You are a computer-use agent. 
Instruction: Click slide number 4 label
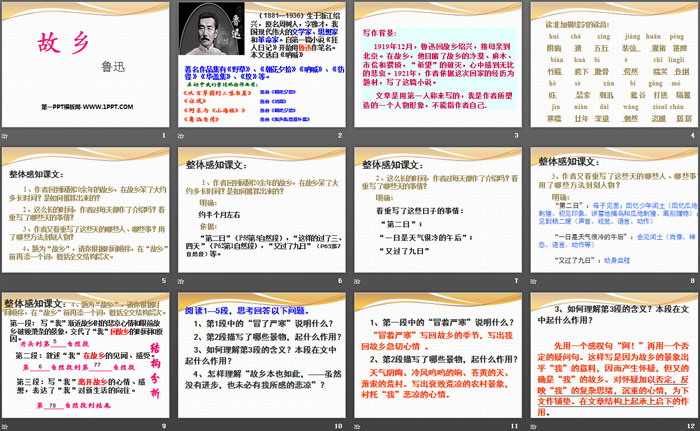(693, 135)
